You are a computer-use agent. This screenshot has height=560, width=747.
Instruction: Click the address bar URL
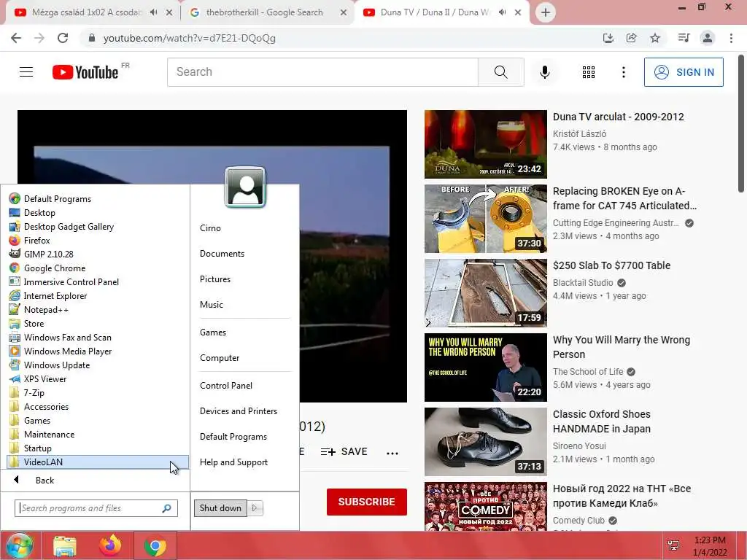(189, 38)
